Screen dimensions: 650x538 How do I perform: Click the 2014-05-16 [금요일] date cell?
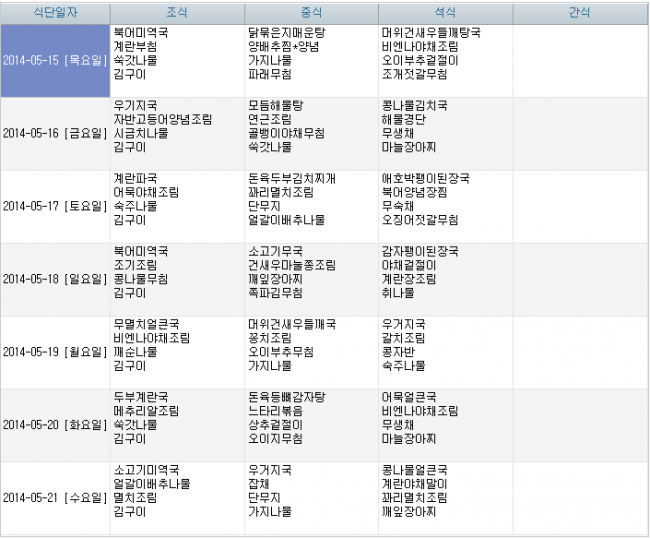54,133
